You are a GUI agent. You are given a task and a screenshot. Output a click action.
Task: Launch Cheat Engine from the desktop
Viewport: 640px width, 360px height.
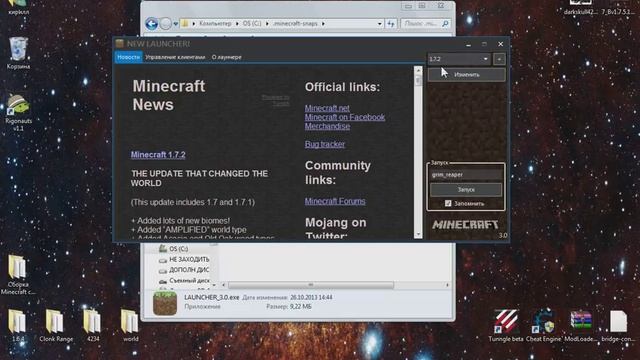coord(543,325)
